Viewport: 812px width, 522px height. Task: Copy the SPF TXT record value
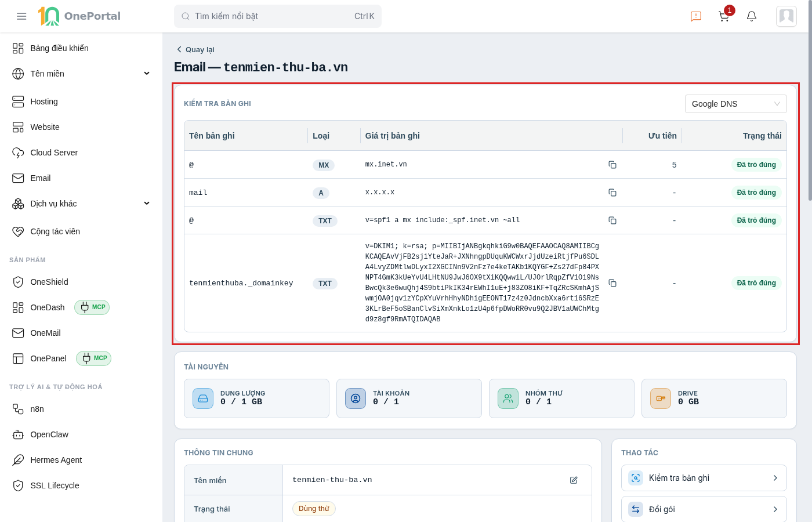point(612,220)
